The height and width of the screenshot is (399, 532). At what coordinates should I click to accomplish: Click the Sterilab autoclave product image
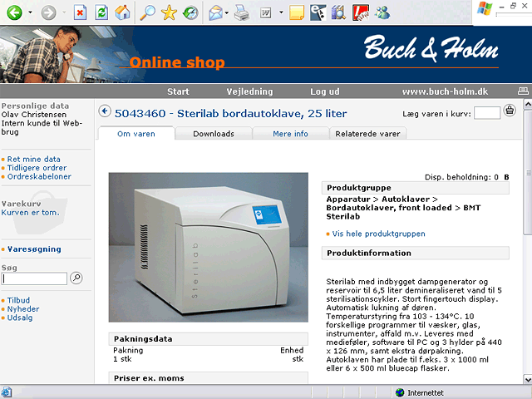click(x=209, y=248)
